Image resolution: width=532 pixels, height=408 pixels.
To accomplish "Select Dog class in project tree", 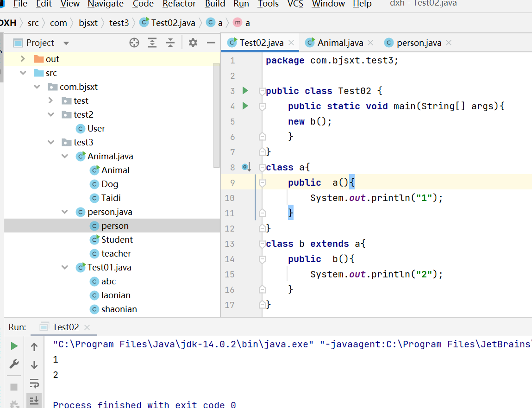I will tap(104, 184).
